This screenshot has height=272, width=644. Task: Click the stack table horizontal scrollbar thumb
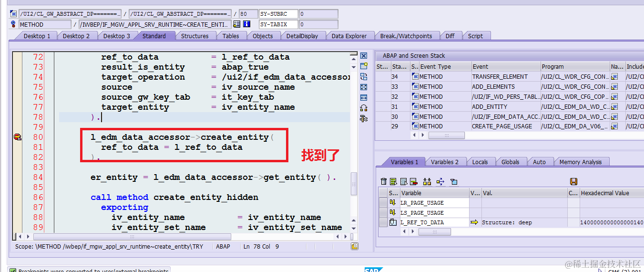click(x=447, y=136)
